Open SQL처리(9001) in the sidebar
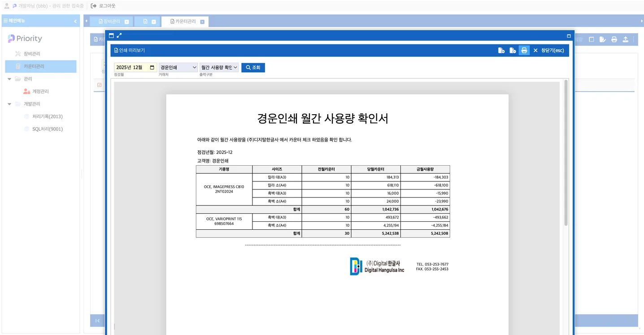The image size is (644, 335). 48,129
